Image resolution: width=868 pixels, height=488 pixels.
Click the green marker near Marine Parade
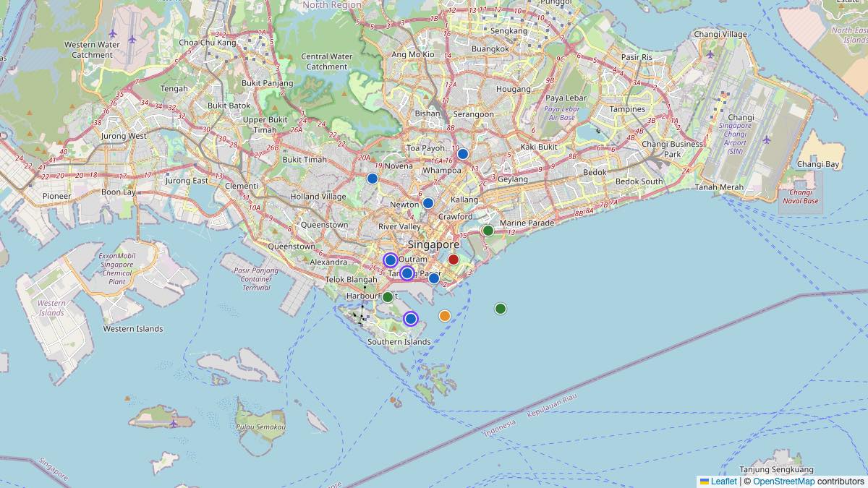click(488, 231)
